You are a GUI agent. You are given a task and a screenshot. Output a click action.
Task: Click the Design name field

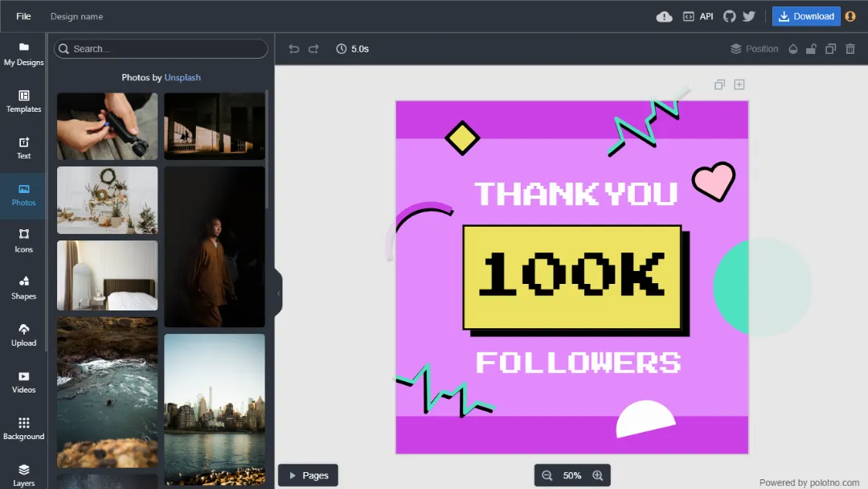click(77, 16)
